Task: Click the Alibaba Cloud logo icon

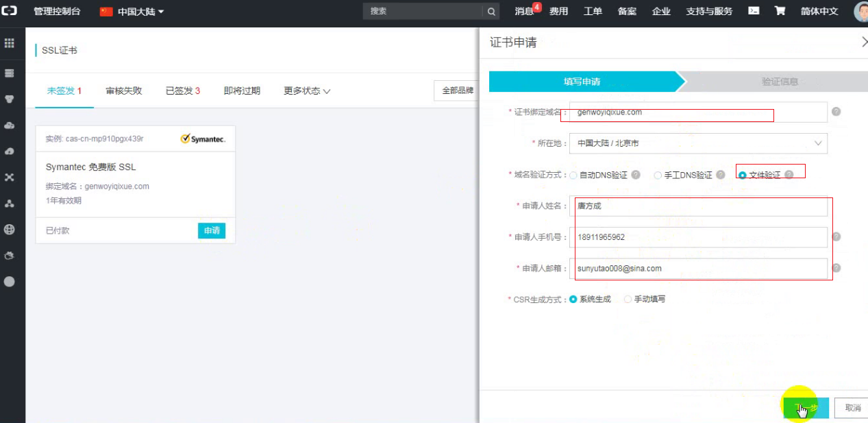Action: pos(10,11)
